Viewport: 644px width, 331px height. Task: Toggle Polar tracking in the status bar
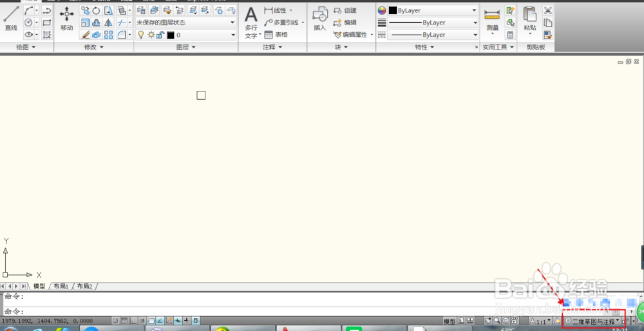(142, 320)
